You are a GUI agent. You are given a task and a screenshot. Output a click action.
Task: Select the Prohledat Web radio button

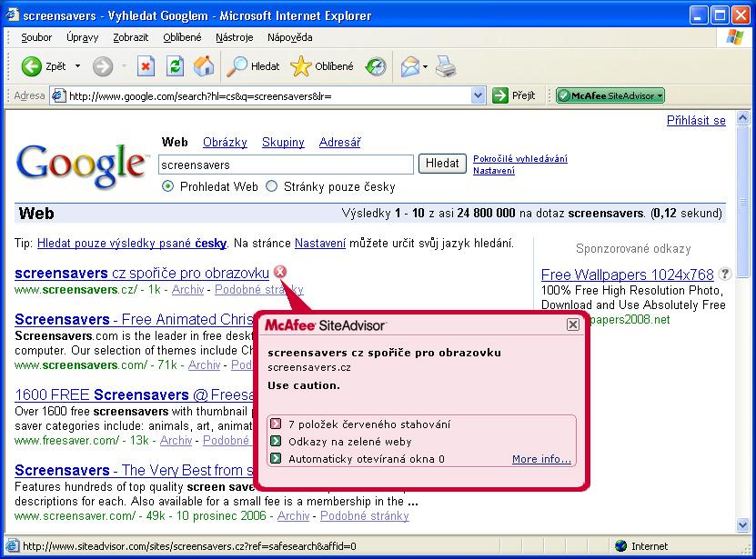167,186
